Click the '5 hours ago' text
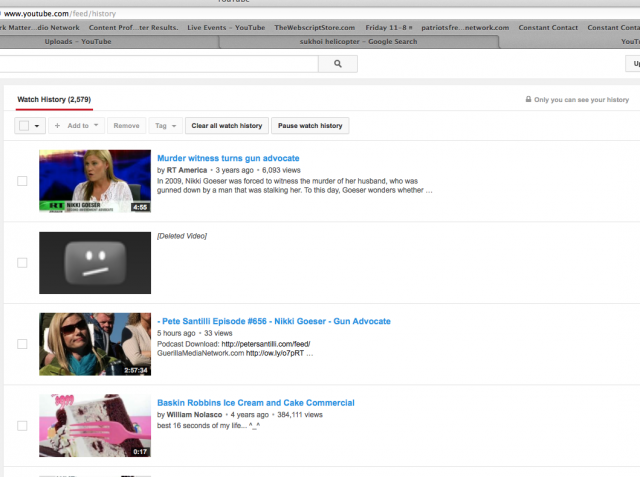The image size is (640, 477). [176, 333]
